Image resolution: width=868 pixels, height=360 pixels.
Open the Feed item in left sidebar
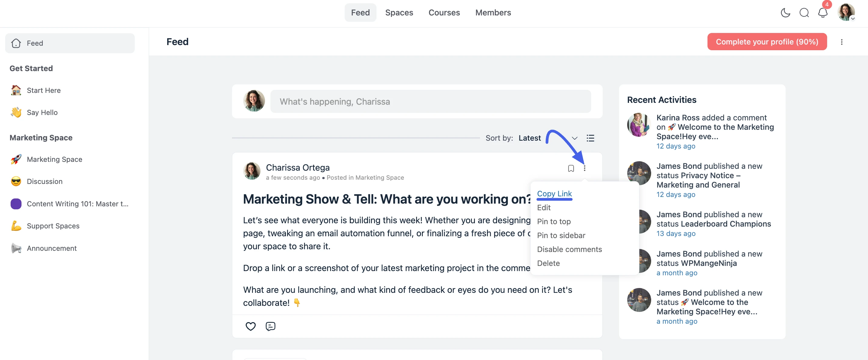tap(70, 43)
